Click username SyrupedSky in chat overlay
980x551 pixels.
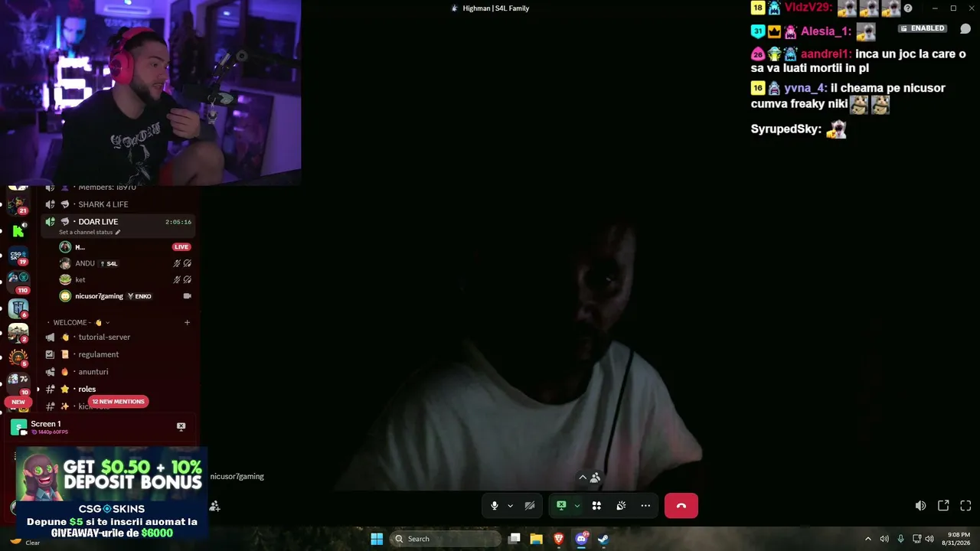click(784, 129)
